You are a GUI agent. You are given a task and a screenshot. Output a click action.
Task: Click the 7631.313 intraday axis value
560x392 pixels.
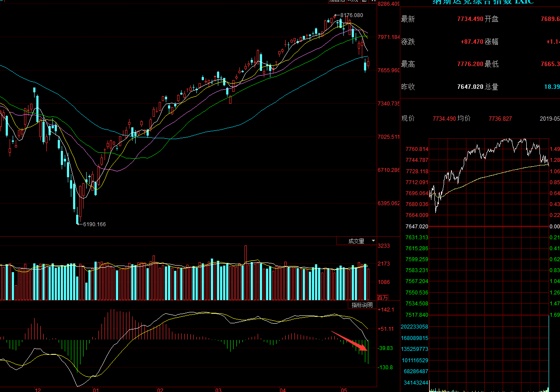point(417,238)
